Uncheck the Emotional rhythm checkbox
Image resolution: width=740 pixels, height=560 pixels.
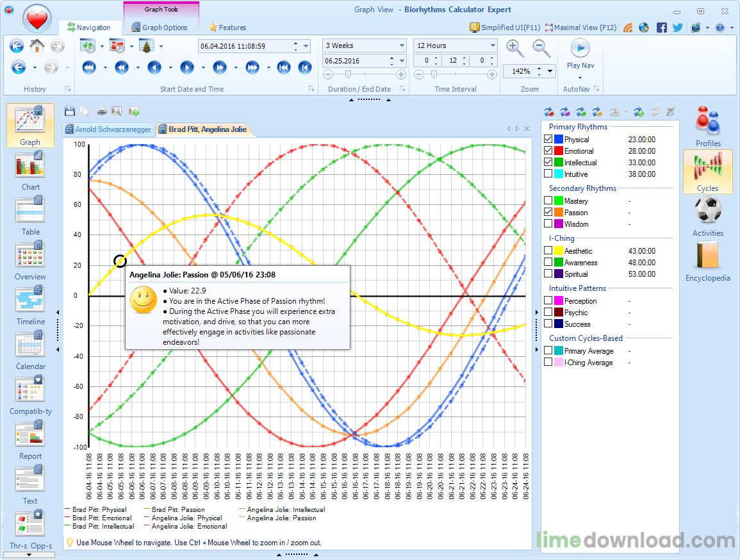548,151
